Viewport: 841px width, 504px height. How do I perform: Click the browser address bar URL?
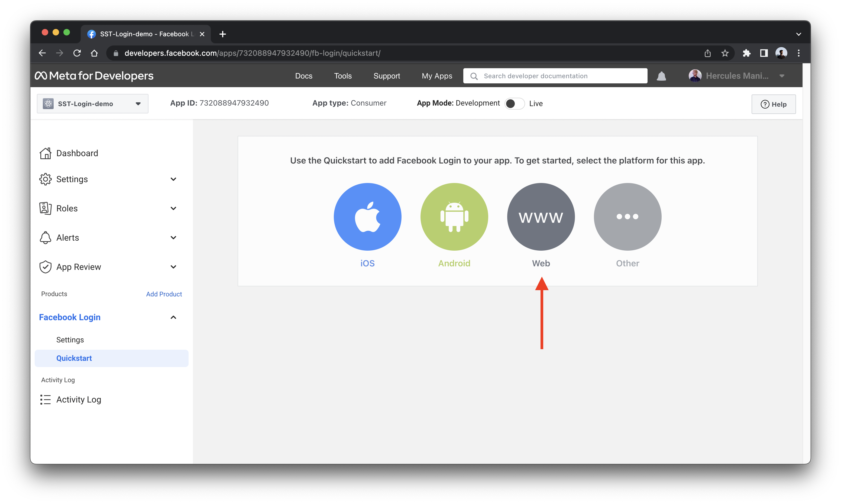pos(252,53)
